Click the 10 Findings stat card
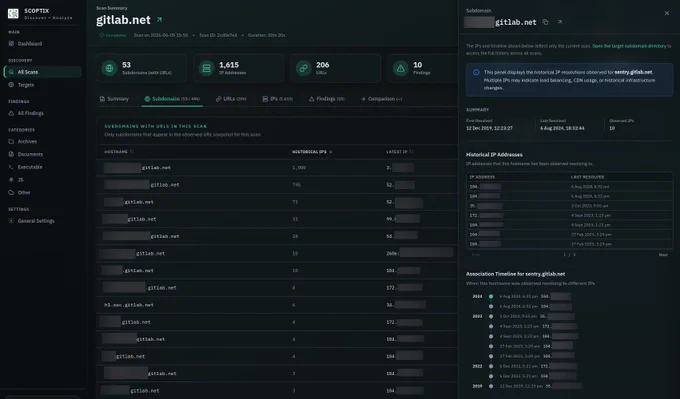Screen dimensions: 680x399 (423, 68)
